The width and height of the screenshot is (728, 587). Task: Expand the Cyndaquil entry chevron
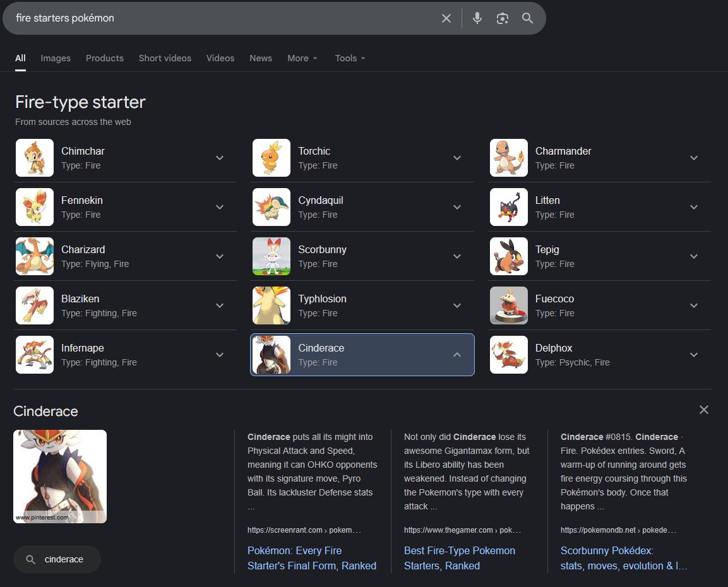pyautogui.click(x=457, y=207)
